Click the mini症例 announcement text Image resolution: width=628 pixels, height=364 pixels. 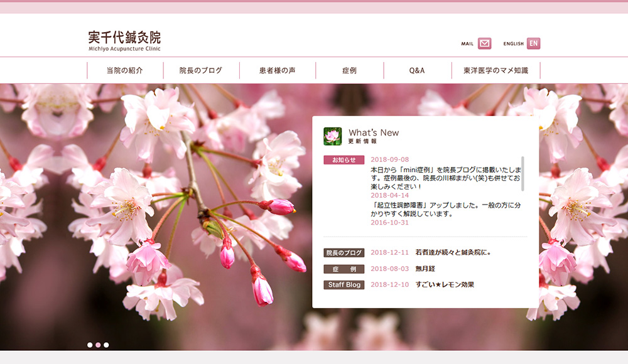[445, 178]
